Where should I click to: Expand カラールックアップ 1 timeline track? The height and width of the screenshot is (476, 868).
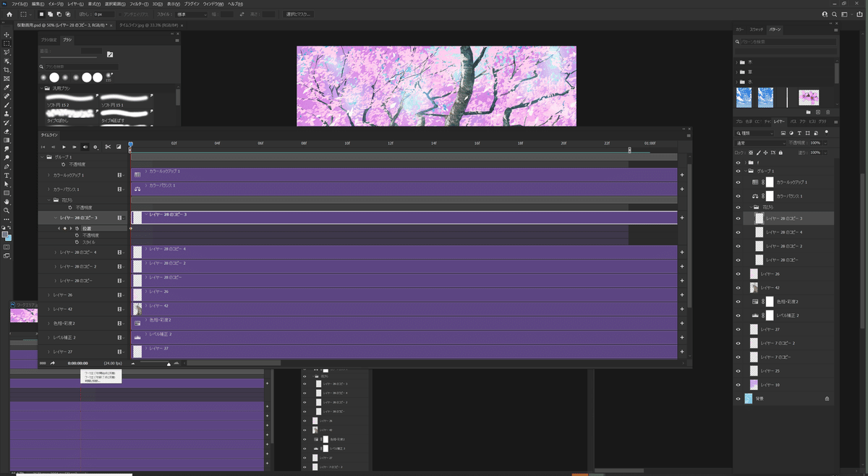click(x=49, y=175)
